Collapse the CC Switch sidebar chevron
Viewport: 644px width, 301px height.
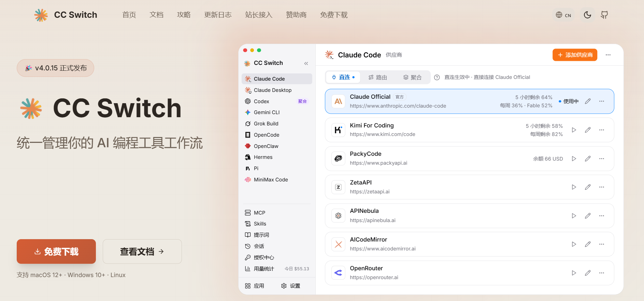306,63
